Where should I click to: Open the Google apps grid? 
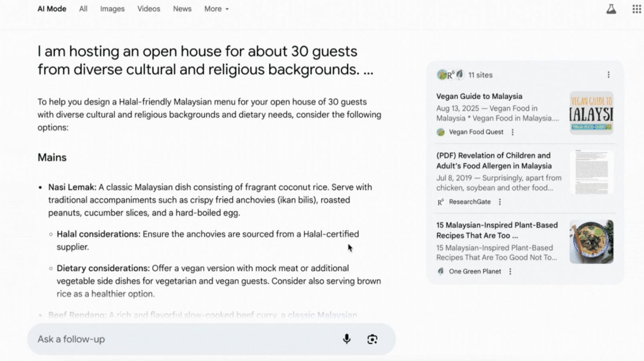(x=636, y=9)
